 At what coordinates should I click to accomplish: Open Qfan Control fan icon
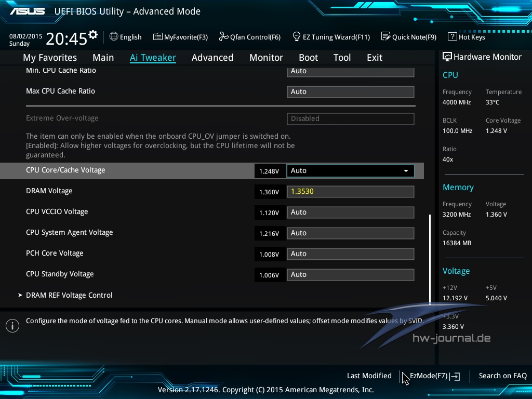[223, 37]
